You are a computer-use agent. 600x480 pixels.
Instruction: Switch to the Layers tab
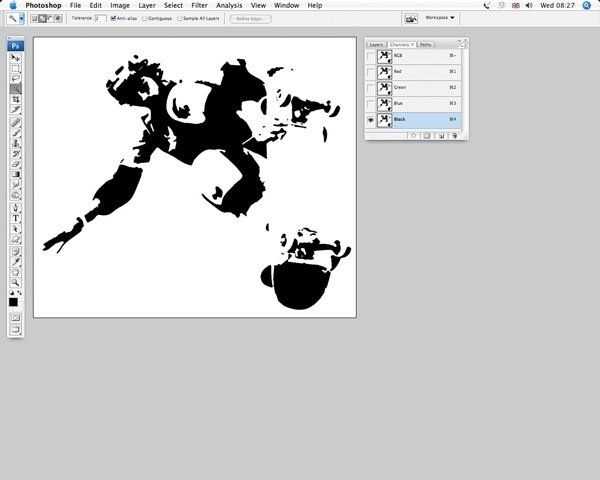(x=376, y=44)
